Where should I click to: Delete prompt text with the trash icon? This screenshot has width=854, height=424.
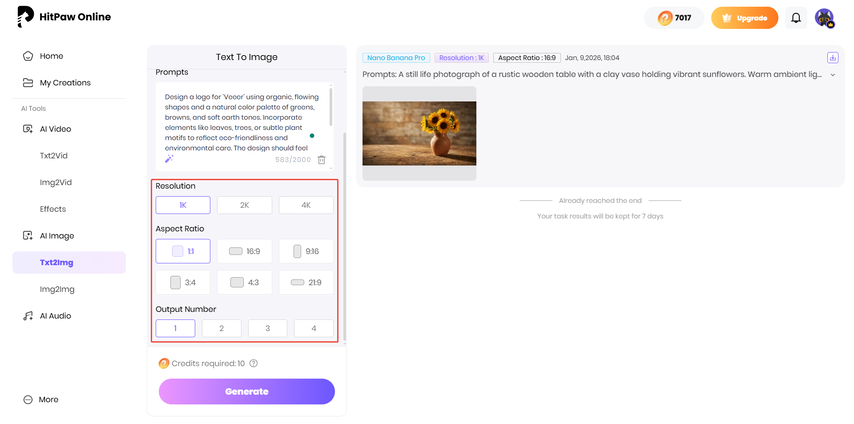click(x=321, y=159)
